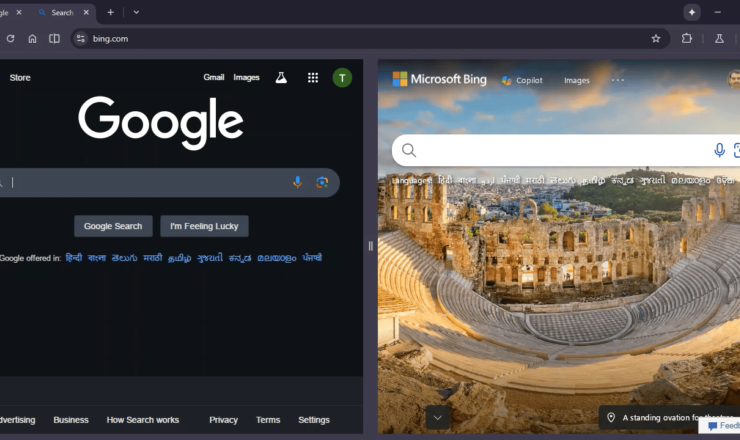This screenshot has width=740, height=440.
Task: Expand the tab search dropdown arrow
Action: [136, 12]
